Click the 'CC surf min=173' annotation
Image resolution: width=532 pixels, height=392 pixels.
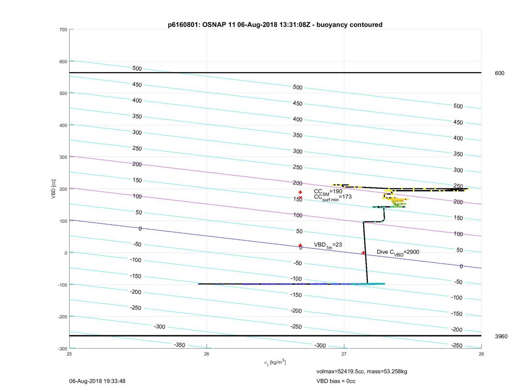pyautogui.click(x=332, y=197)
